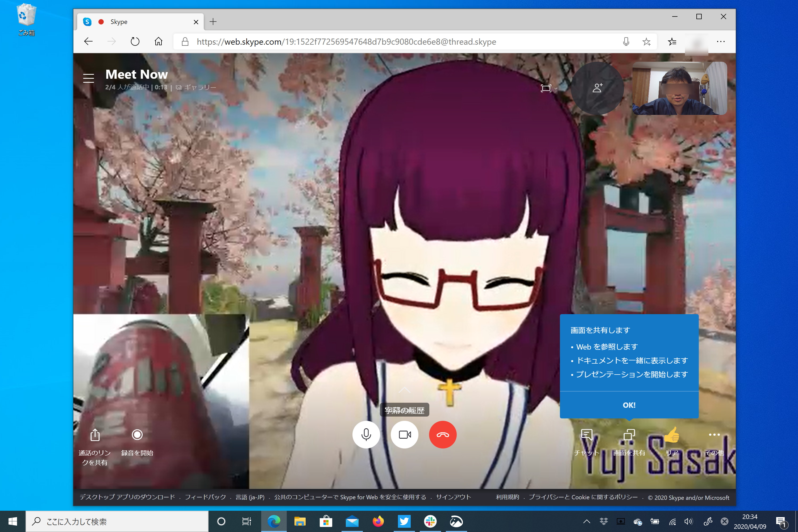
Task: Click the サインアウト sign out link
Action: coord(453,497)
